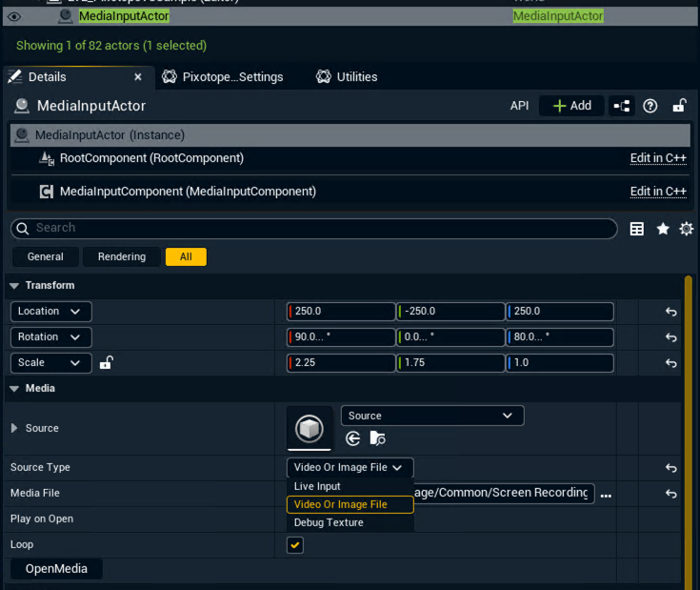700x590 pixels.
Task: Open the help question mark icon
Action: [x=650, y=106]
